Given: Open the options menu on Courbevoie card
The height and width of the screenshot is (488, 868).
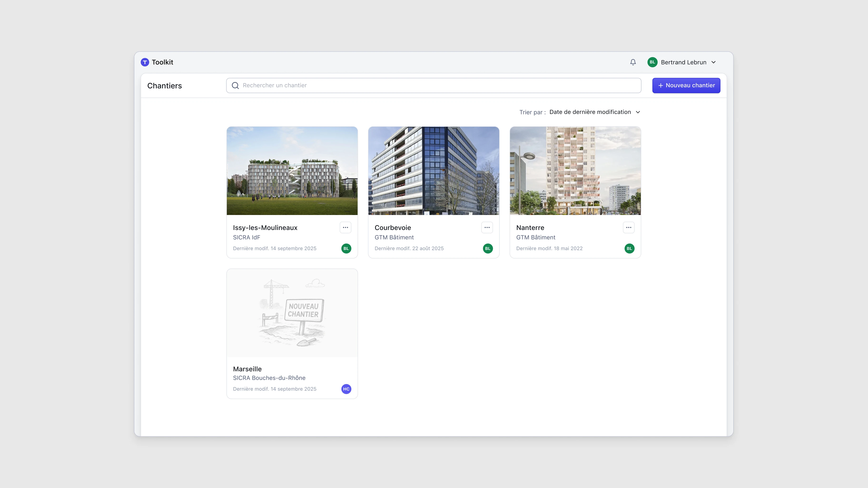Looking at the screenshot, I should [487, 227].
